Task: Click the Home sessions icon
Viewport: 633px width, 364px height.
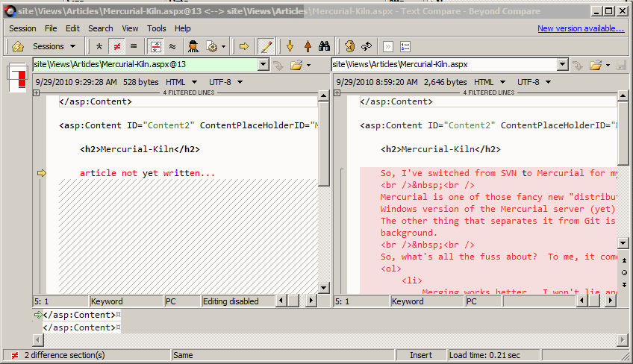Action: coord(18,46)
